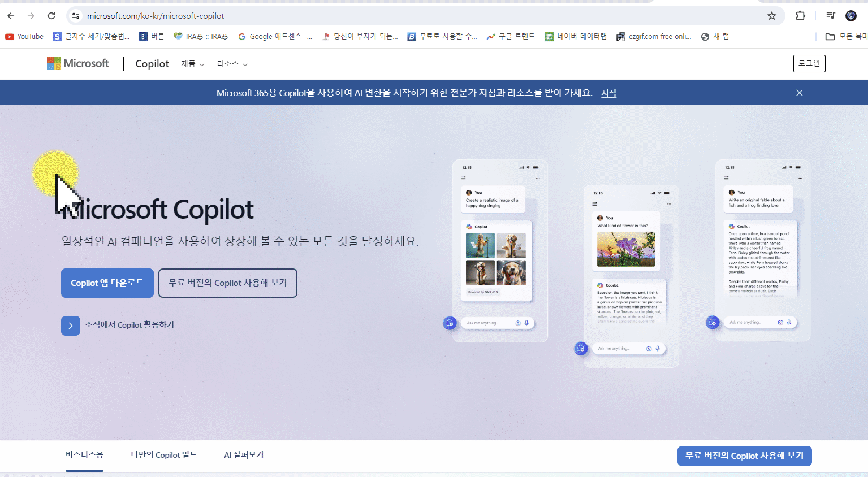Open the 글자수 세기 bookmark
Viewport: 868px width, 477px height.
point(91,37)
